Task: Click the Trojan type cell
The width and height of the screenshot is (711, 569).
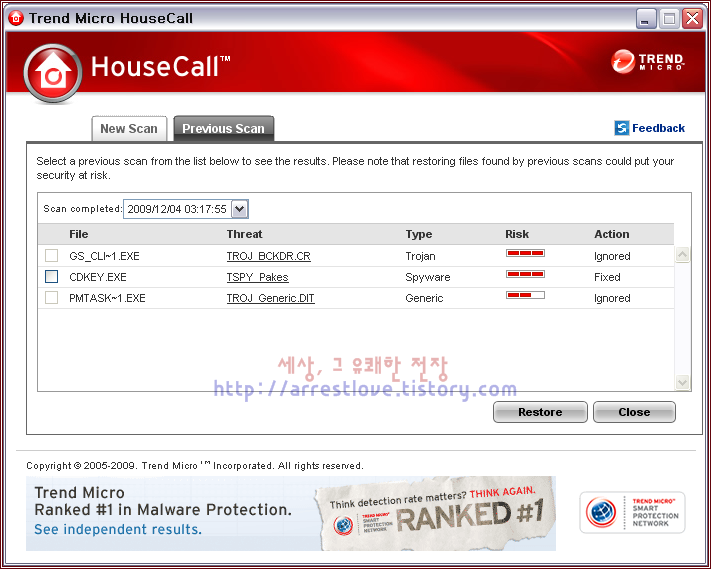Action: tap(420, 256)
